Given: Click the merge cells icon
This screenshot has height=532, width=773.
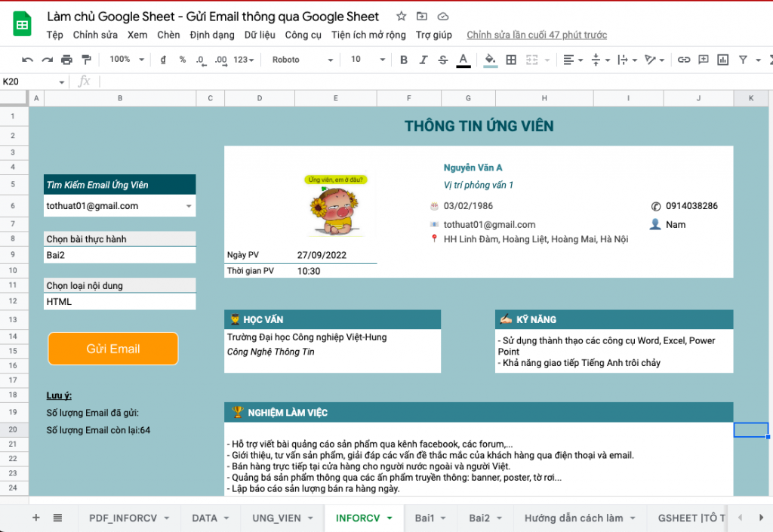Looking at the screenshot, I should pos(531,60).
